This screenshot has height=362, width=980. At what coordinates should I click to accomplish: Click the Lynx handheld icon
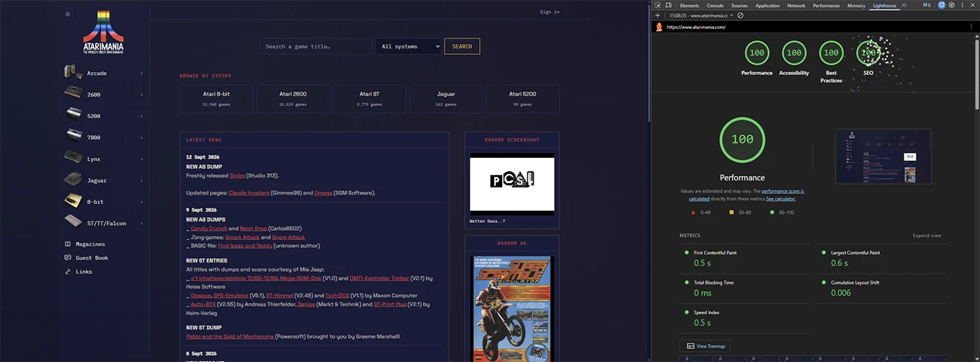click(73, 158)
